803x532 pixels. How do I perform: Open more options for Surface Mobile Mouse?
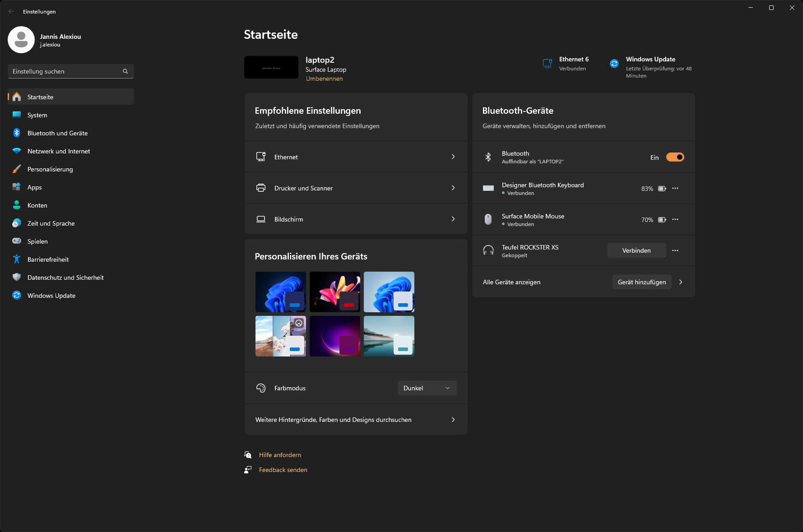click(x=675, y=219)
